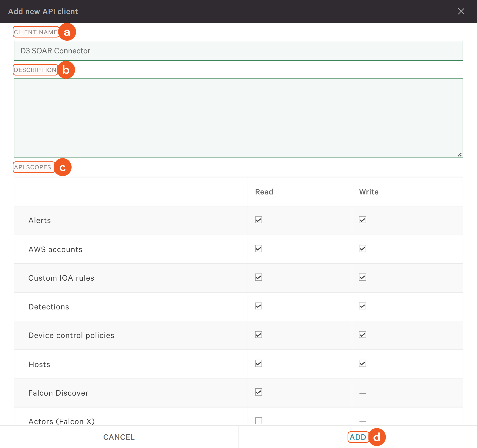Screen dimensions: 477x448
Task: Disable Write for Device control policies
Action: (362, 335)
